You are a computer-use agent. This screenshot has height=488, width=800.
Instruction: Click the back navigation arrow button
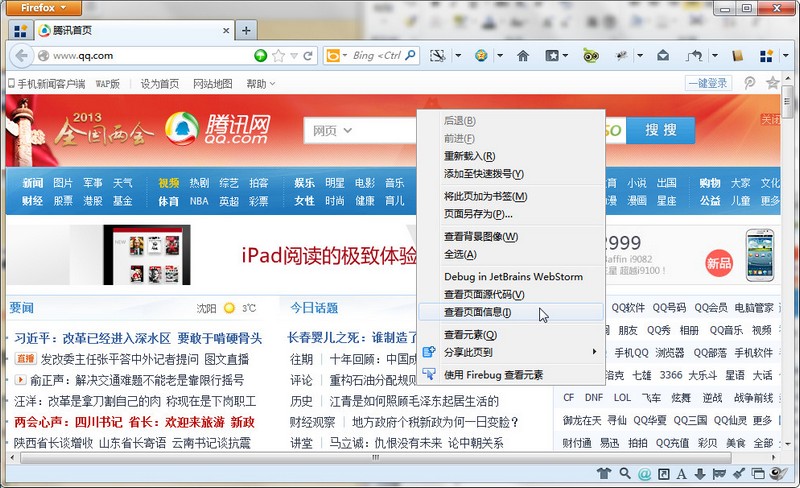pyautogui.click(x=21, y=56)
